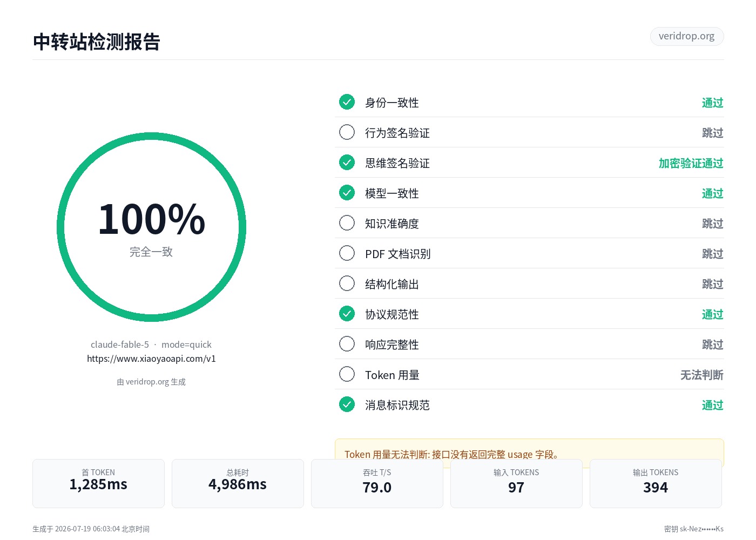Click green check icon beside 协议规范性
Viewport: 756px width, 540px height.
(347, 314)
